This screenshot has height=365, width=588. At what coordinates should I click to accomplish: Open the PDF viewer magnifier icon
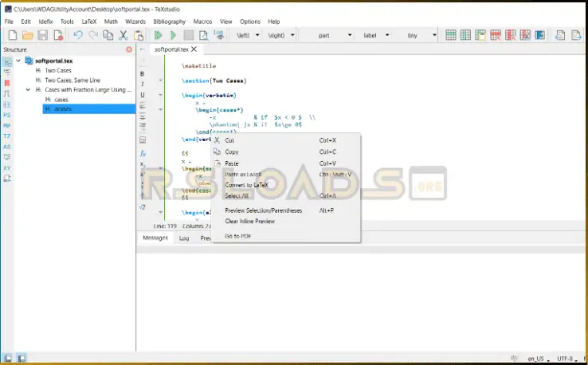pyautogui.click(x=204, y=35)
